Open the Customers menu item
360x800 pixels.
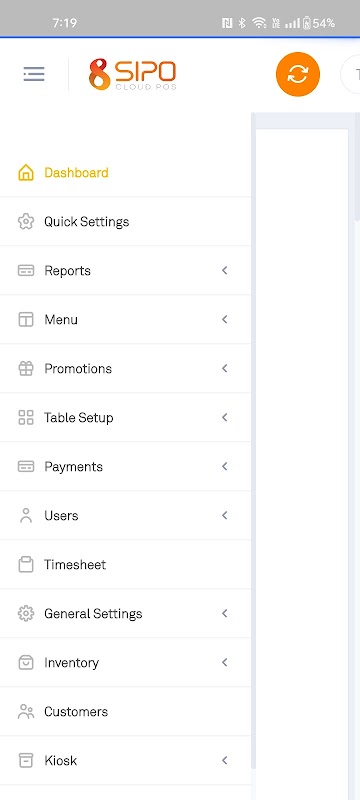tap(125, 711)
